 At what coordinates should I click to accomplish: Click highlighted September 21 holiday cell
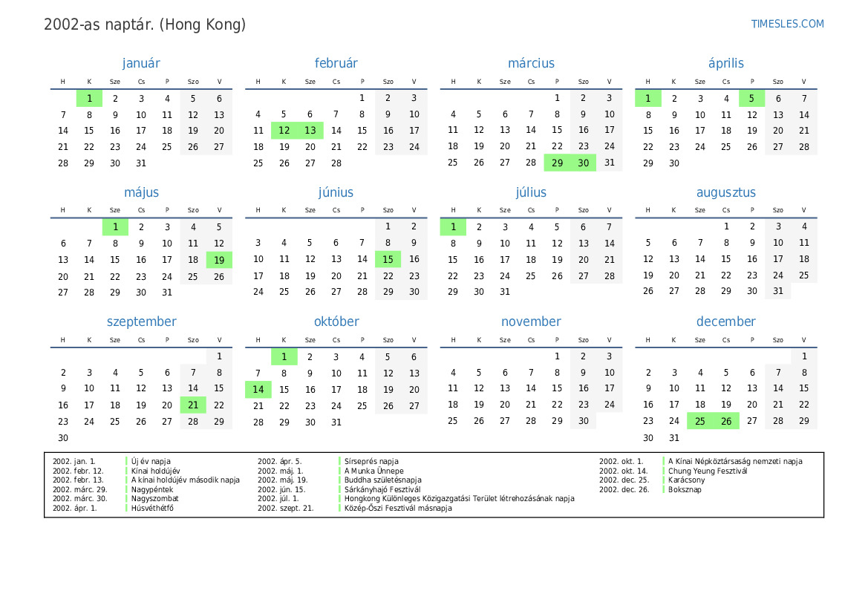(193, 405)
